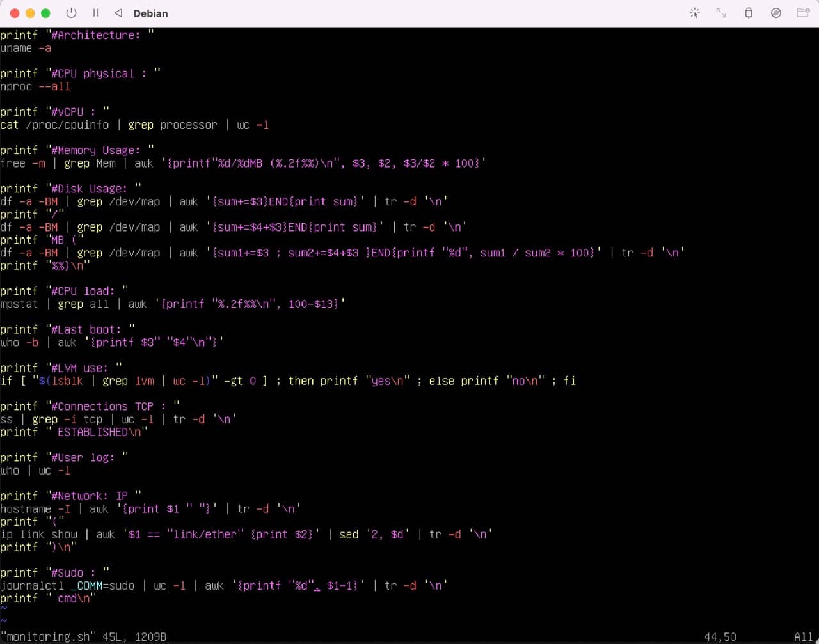Click the cursor position '44,50' indicator
The width and height of the screenshot is (819, 644).
click(720, 636)
